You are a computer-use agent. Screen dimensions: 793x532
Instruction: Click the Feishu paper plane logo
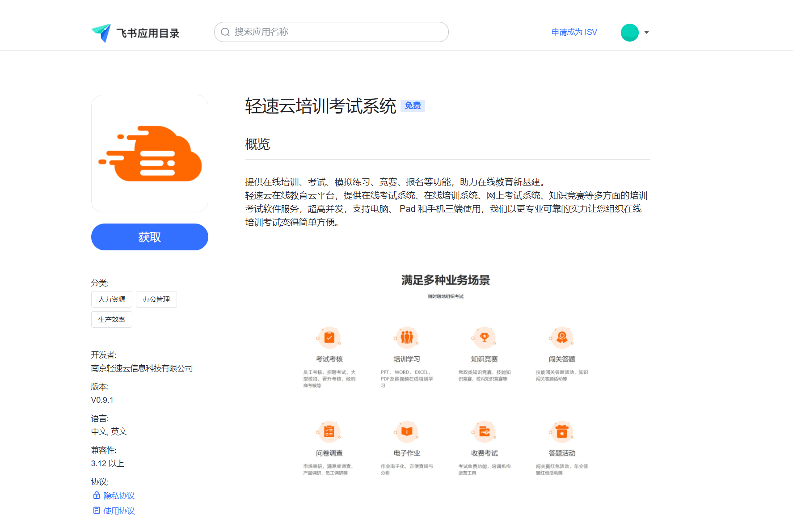tap(101, 33)
